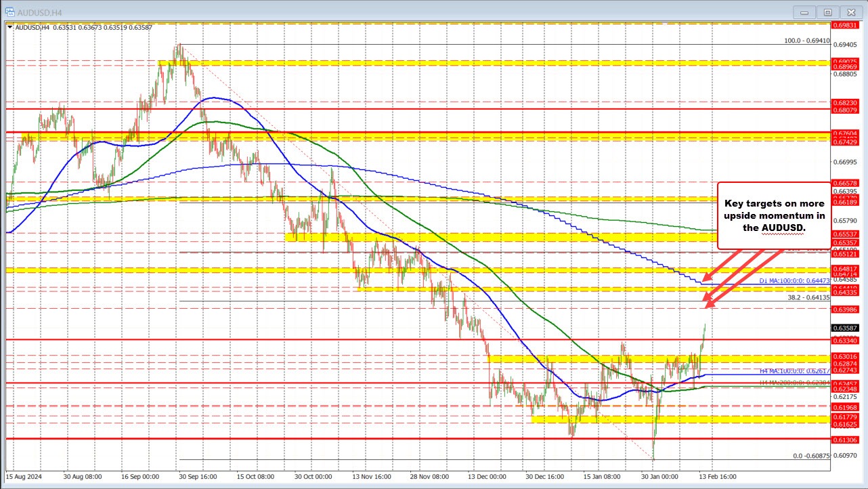Click the 13 Feb 16:00 axis label
868x489 pixels.
[x=718, y=477]
